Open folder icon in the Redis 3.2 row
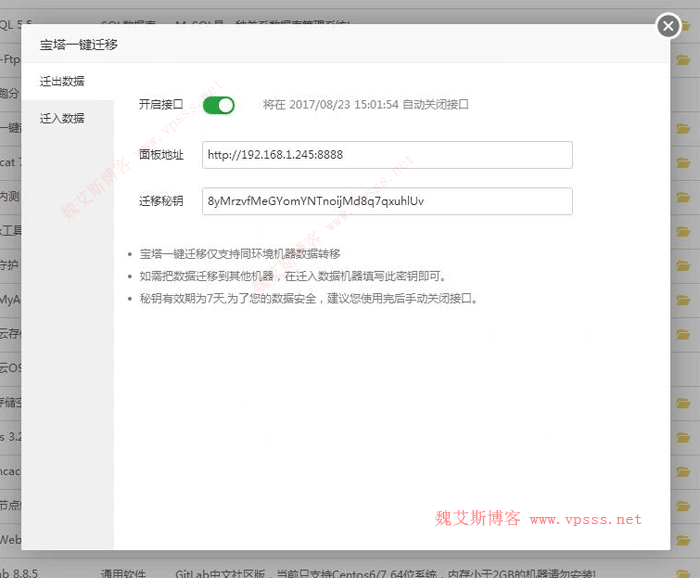The height and width of the screenshot is (578, 700). coord(684,436)
